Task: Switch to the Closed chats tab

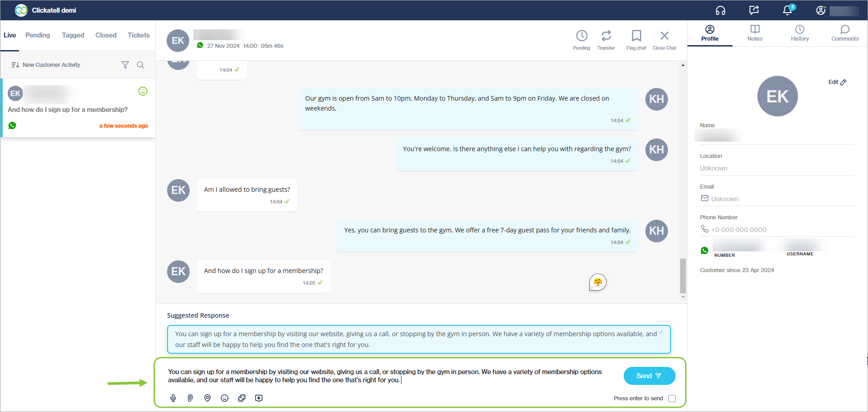Action: coord(106,35)
